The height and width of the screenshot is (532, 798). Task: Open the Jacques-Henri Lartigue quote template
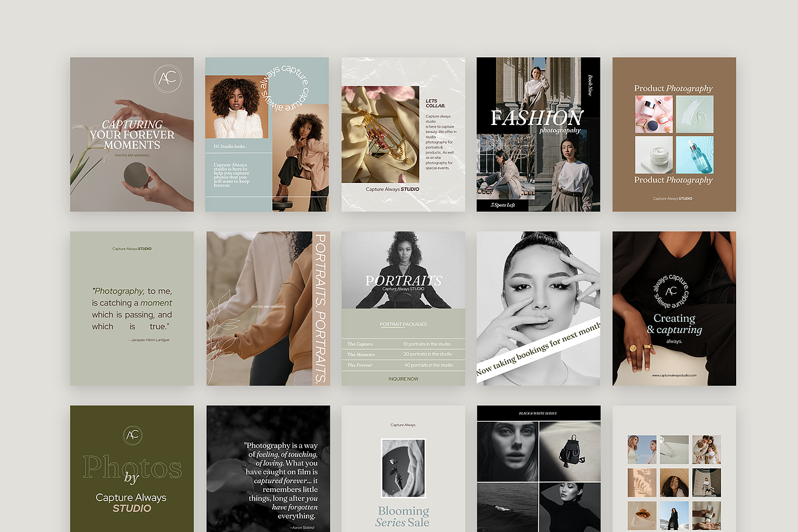tap(132, 309)
